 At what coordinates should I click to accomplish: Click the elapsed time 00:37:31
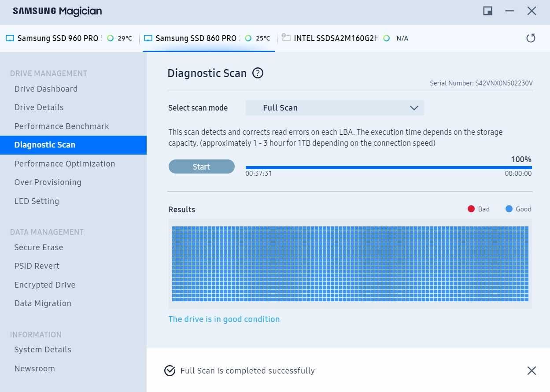point(258,174)
